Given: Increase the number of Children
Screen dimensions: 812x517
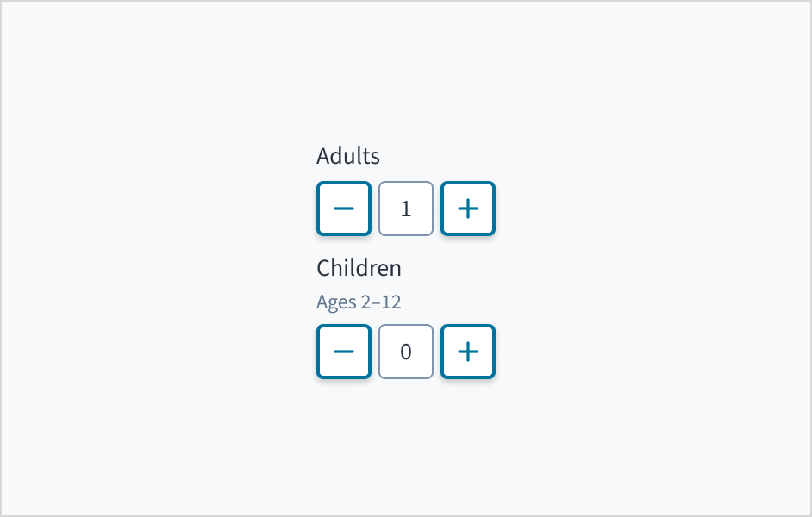Looking at the screenshot, I should [x=468, y=352].
